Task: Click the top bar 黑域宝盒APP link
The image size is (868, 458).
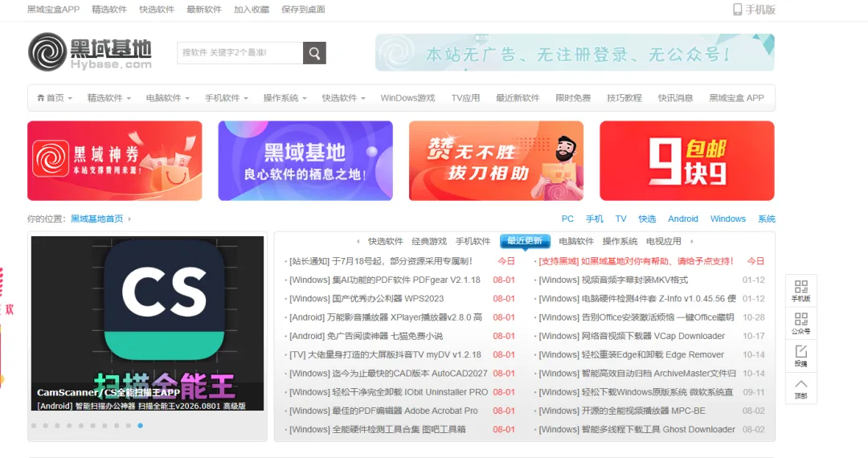Action: click(53, 10)
